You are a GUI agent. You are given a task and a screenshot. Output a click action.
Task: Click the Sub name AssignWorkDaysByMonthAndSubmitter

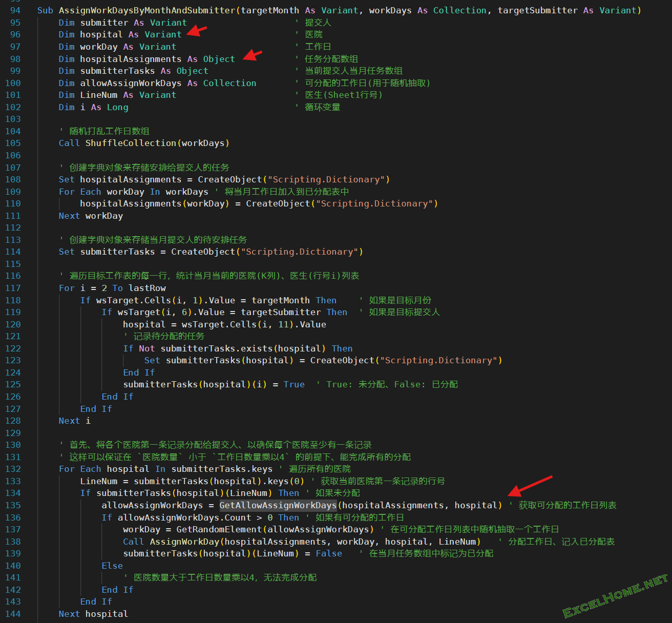[x=147, y=10]
